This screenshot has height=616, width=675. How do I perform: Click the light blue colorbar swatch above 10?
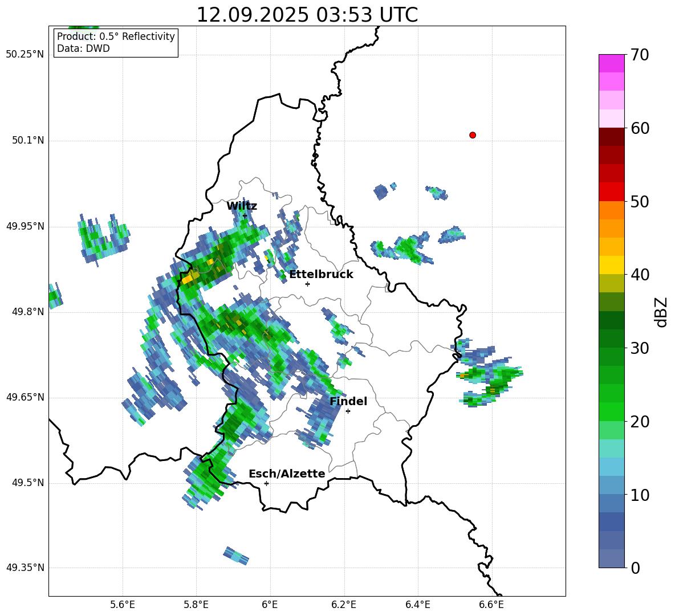[x=611, y=486]
